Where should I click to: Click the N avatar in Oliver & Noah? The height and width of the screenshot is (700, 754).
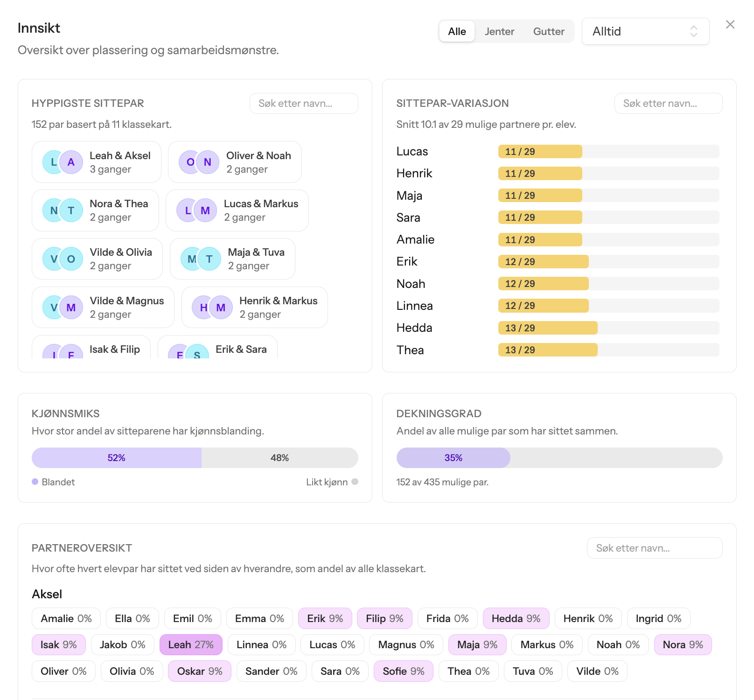[x=208, y=162]
